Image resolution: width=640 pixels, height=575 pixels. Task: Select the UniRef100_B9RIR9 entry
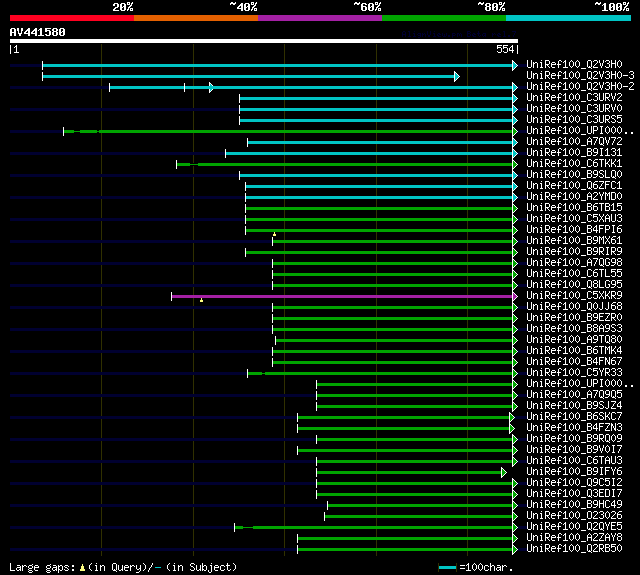[574, 252]
